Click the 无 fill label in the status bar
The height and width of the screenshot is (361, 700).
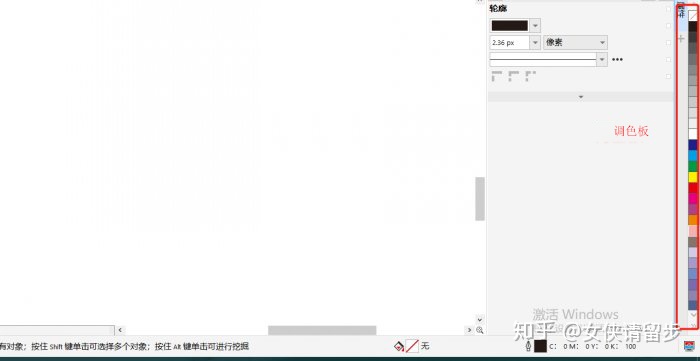pos(425,346)
